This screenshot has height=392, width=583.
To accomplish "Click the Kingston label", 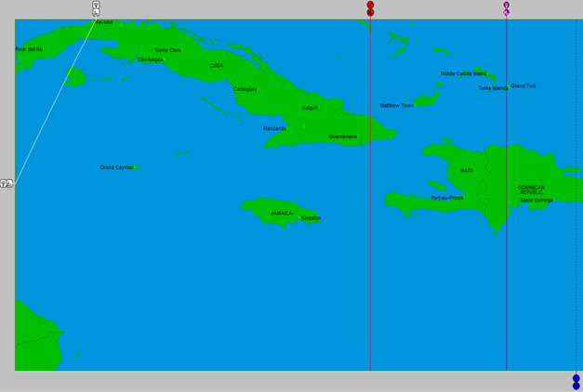I will pyautogui.click(x=311, y=218).
